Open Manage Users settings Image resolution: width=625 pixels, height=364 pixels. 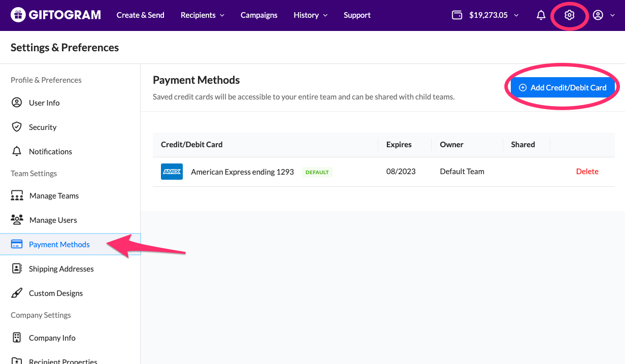(53, 220)
